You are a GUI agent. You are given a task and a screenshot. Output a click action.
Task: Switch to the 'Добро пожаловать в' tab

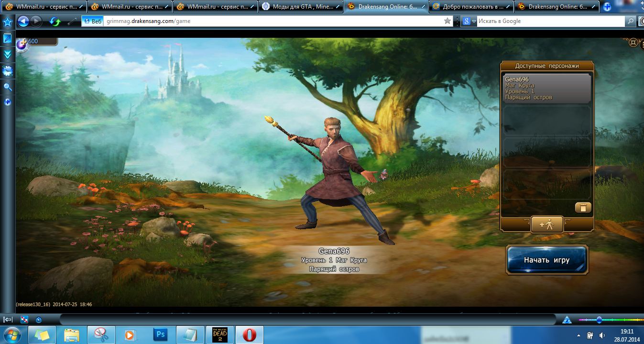471,7
